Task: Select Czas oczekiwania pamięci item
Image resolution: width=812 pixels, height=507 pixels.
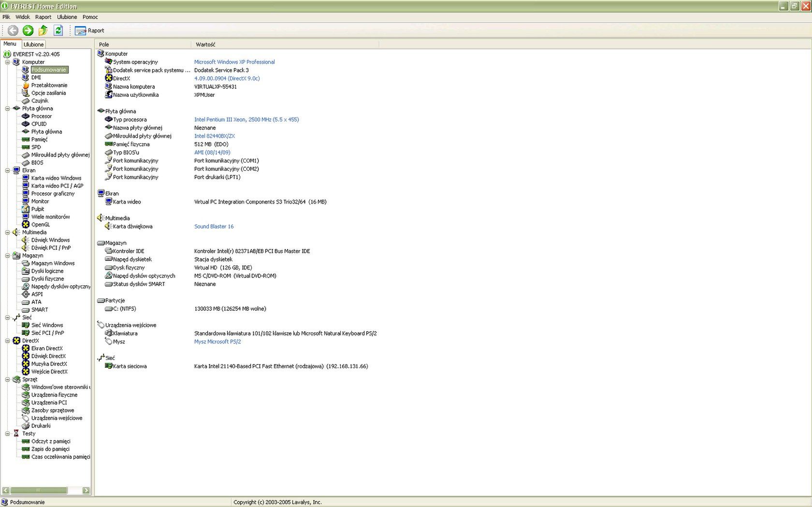Action: click(61, 457)
